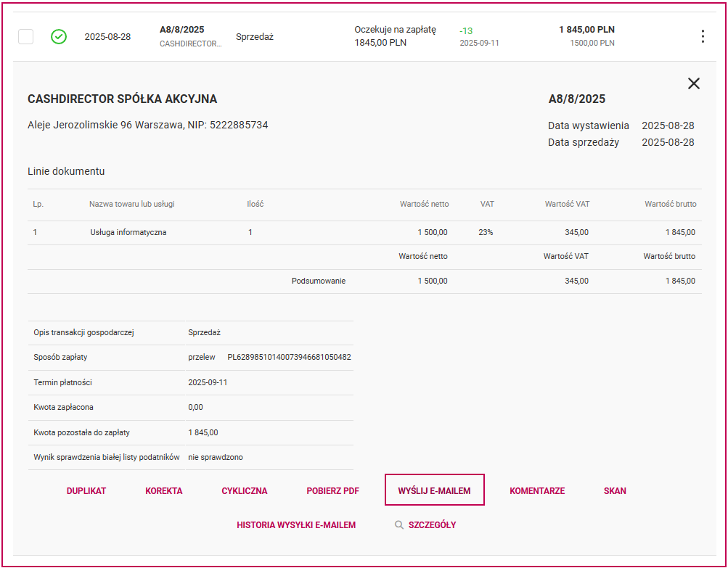Click the Sprzedaż type in the list row

point(255,37)
